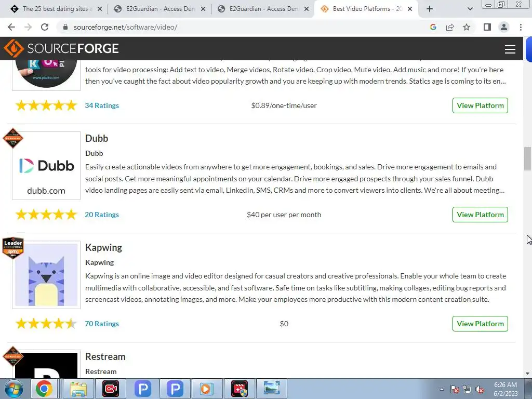Close the first E2Guardian tab

tap(203, 9)
